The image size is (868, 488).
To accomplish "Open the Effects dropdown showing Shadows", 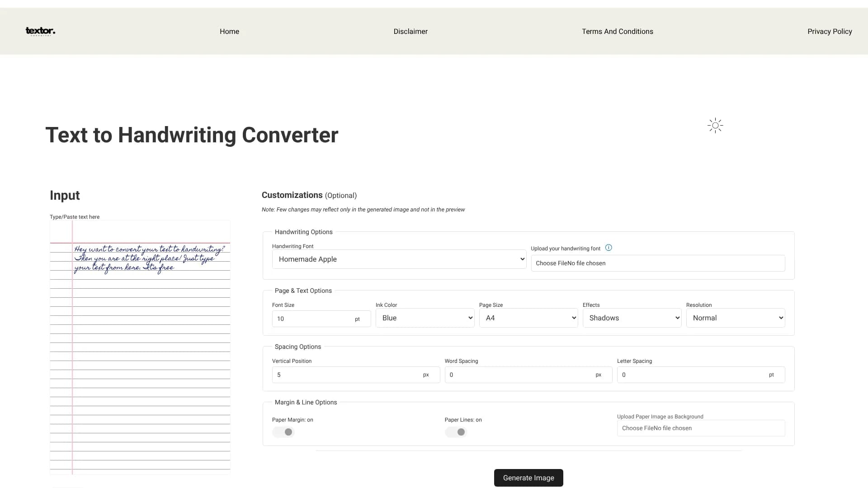I will point(632,318).
